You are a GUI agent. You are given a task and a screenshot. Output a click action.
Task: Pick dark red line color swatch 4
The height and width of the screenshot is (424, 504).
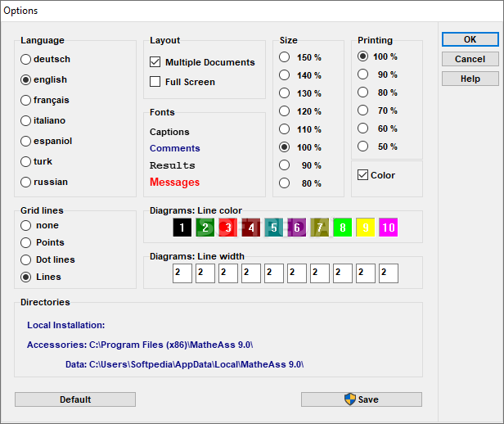[x=250, y=228]
